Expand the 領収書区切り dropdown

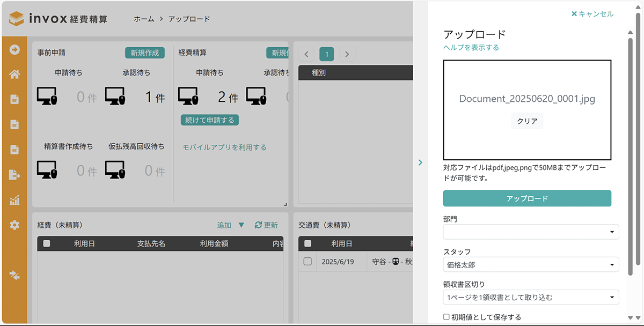[531, 297]
